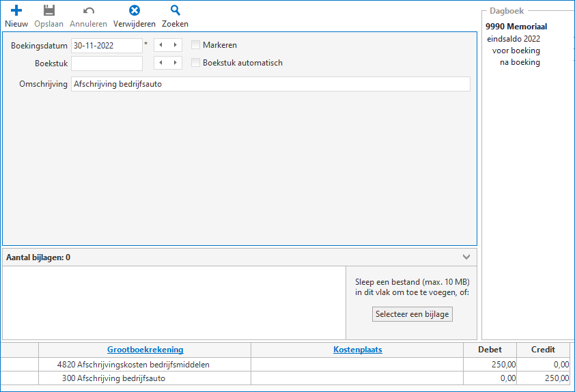Image resolution: width=575 pixels, height=392 pixels.
Task: Collapse the Aantal bijlagen panel chevron
Action: 466,257
